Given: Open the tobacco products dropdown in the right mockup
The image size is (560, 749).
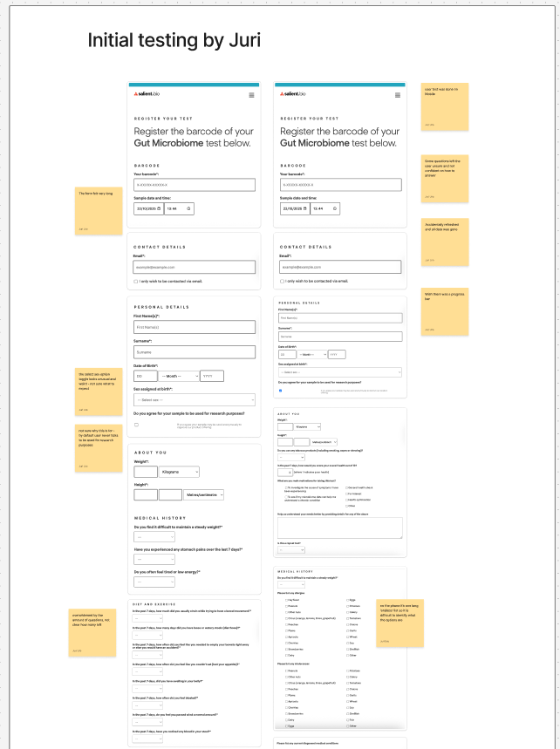Looking at the screenshot, I should pyautogui.click(x=291, y=457).
